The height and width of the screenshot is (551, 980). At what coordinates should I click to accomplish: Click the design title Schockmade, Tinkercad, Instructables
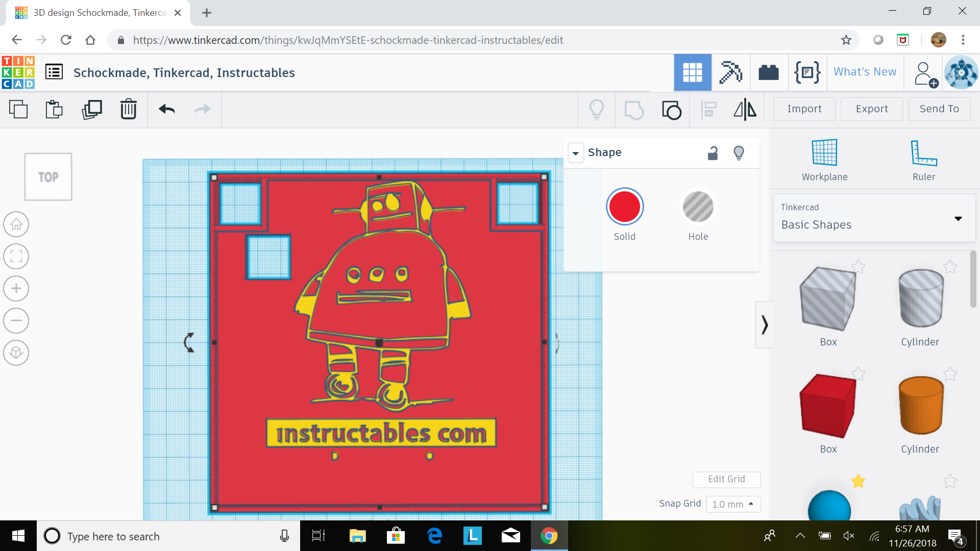pyautogui.click(x=184, y=72)
